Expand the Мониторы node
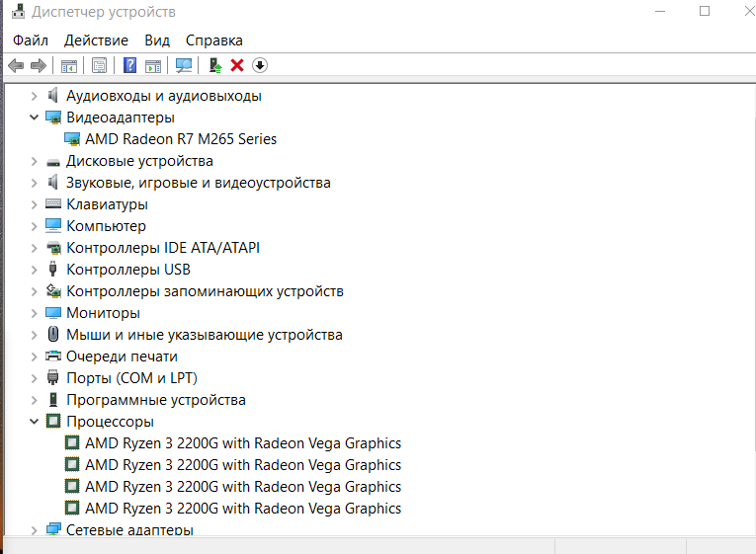Screen dimensions: 756x554 pos(34,313)
